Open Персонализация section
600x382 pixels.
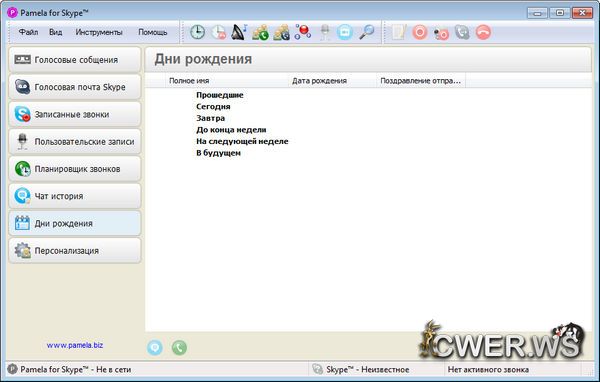click(x=75, y=251)
